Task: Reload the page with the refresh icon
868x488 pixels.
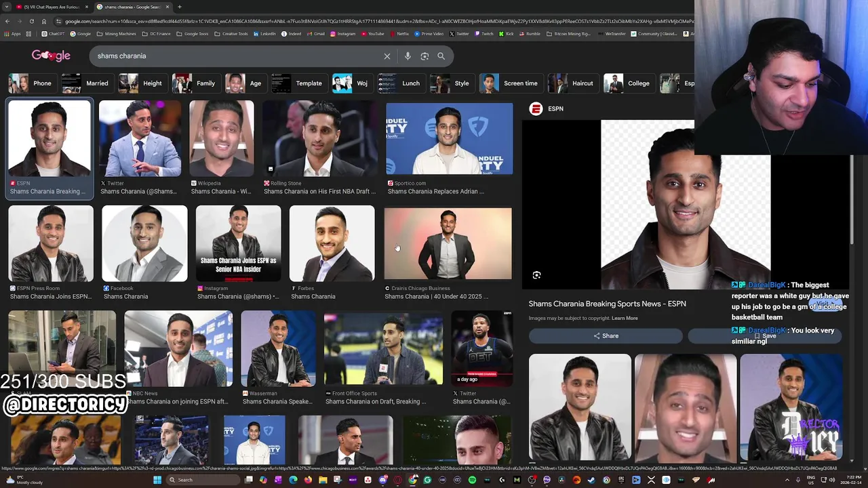Action: click(x=31, y=21)
